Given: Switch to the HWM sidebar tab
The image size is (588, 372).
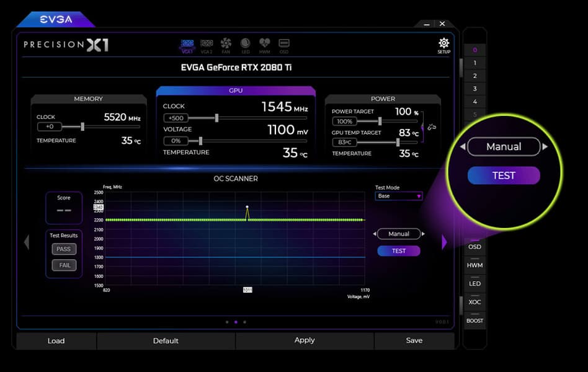Looking at the screenshot, I should coord(474,265).
